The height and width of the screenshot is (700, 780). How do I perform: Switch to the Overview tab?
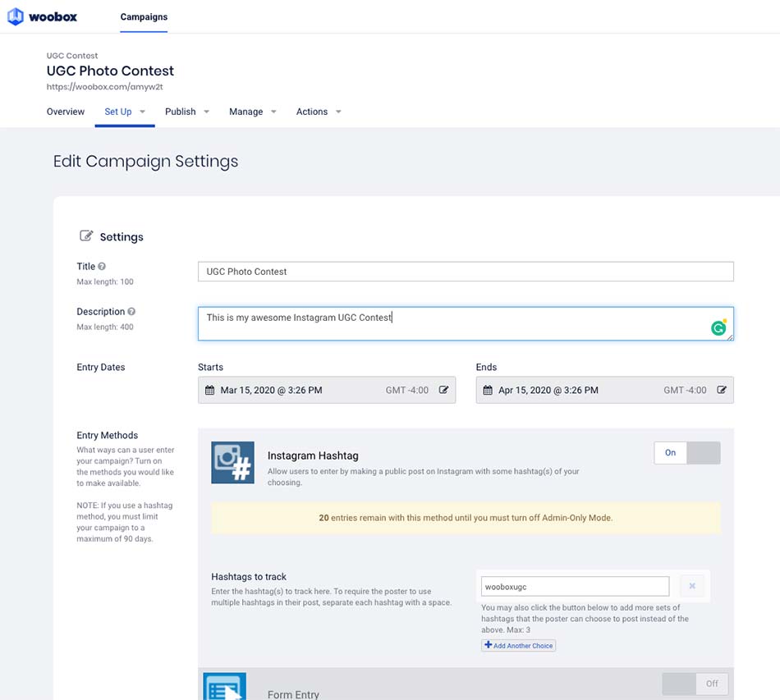click(66, 112)
